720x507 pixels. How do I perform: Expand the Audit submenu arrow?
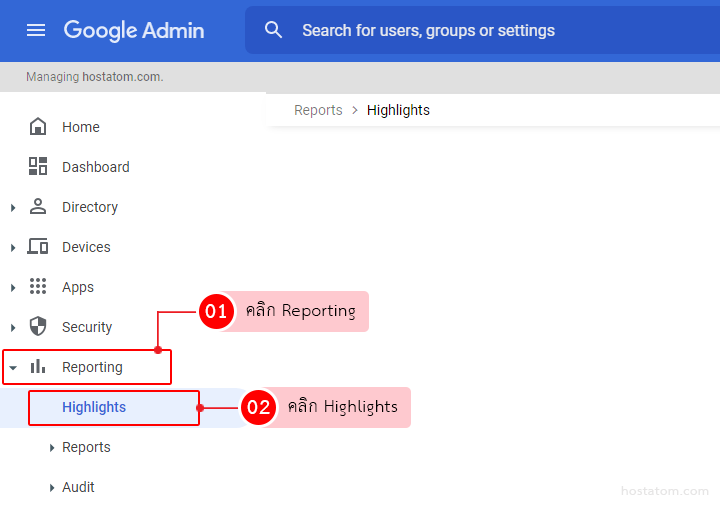(52, 488)
